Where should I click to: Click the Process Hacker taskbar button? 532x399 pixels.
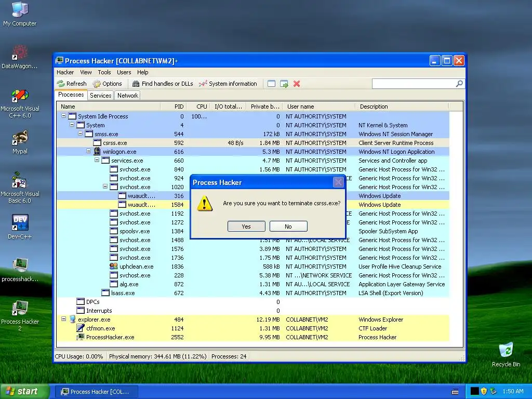(97, 392)
